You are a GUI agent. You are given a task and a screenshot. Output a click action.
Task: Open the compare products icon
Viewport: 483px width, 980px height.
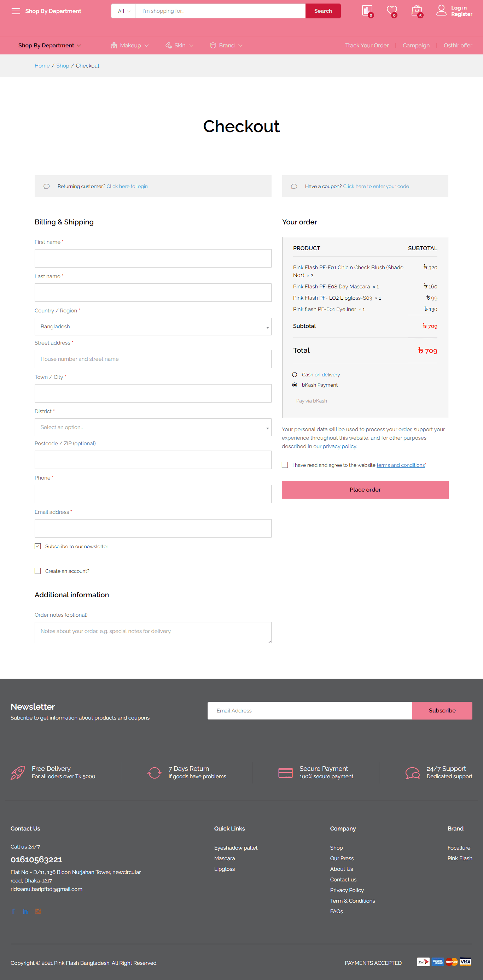(x=367, y=10)
